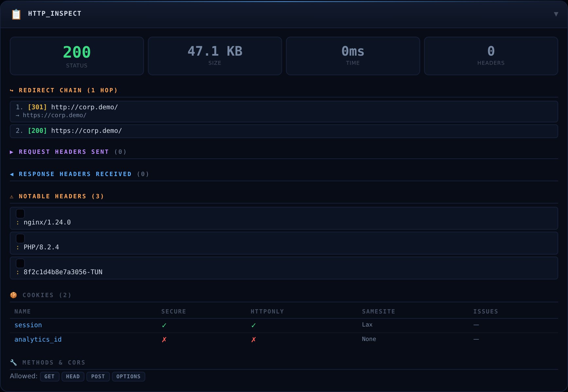Click the Secure red X for analytics_id
Image resolution: width=568 pixels, height=392 pixels.
[x=164, y=340]
